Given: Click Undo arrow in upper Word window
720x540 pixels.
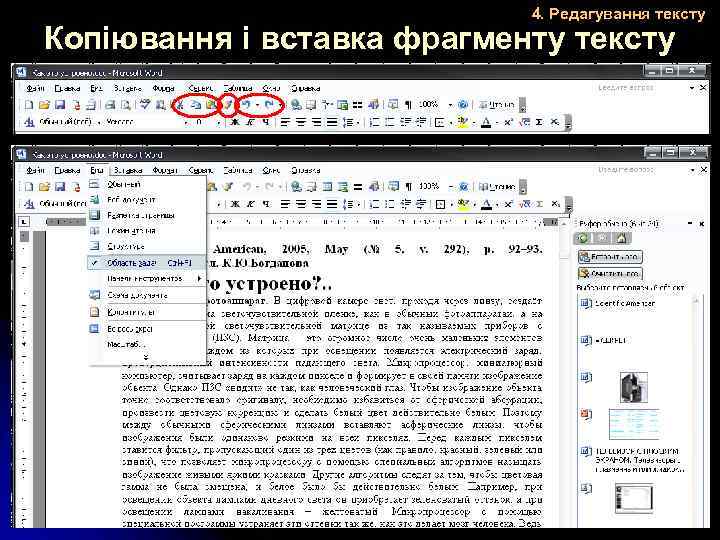Looking at the screenshot, I should [246, 105].
